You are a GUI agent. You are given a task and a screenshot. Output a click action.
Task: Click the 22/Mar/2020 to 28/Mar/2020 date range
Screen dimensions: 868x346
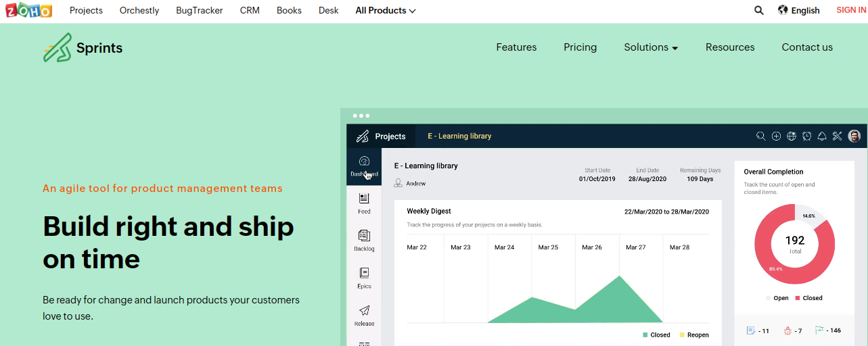point(666,212)
